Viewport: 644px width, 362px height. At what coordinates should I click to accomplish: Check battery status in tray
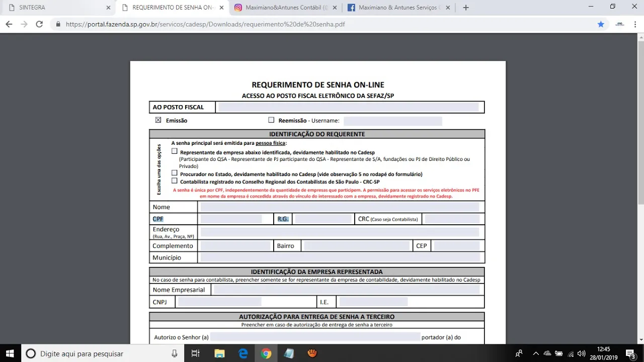click(559, 353)
